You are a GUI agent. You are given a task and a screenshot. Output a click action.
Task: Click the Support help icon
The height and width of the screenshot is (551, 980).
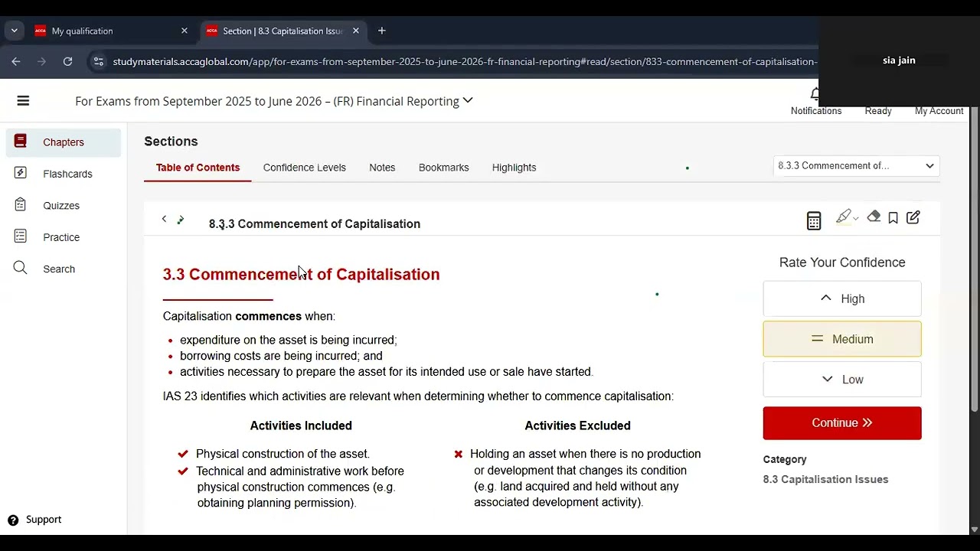pos(13,520)
